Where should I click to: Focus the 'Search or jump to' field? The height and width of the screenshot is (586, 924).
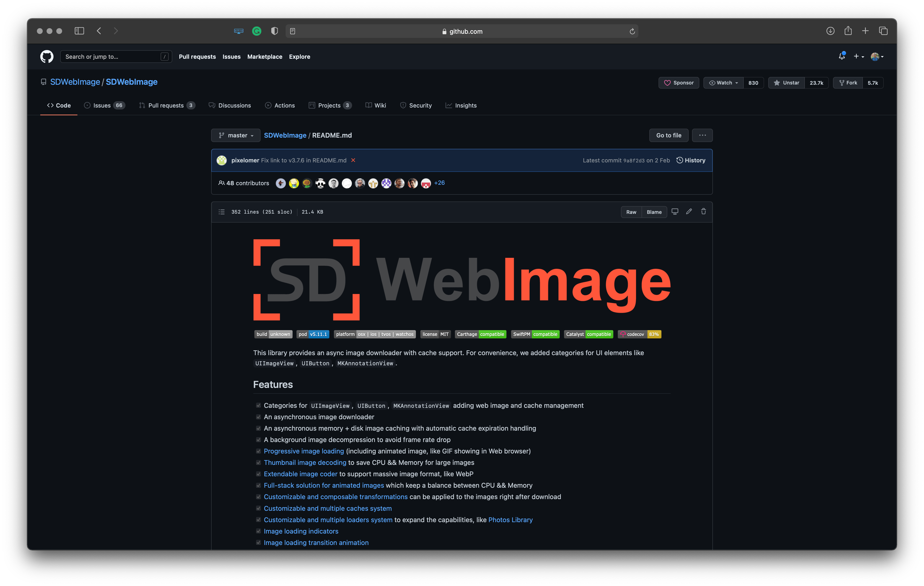pyautogui.click(x=116, y=57)
